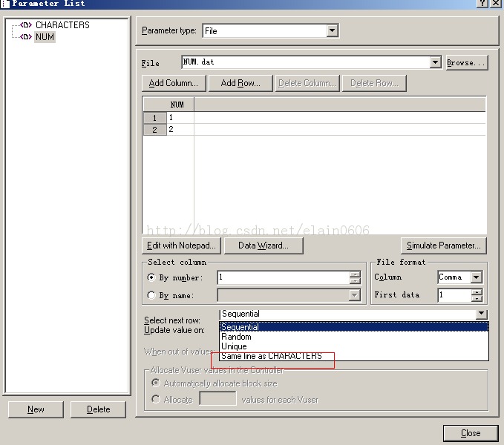Select the CHARACTERS parameter in the tree
Viewport: 504px width, 445px height.
(x=62, y=25)
